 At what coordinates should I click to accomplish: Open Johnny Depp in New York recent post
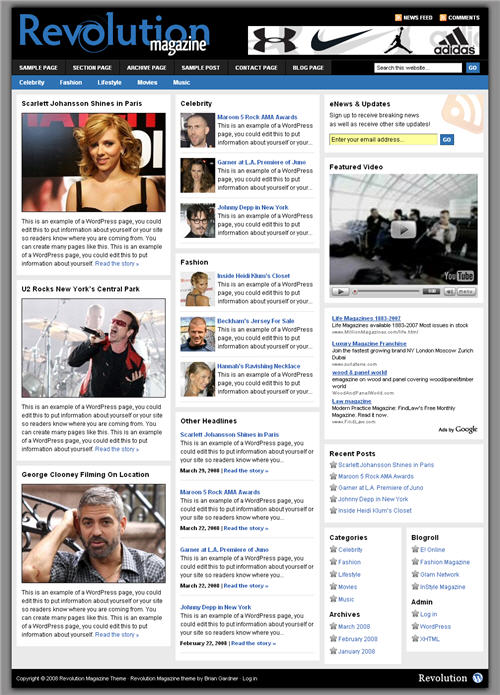pyautogui.click(x=373, y=499)
